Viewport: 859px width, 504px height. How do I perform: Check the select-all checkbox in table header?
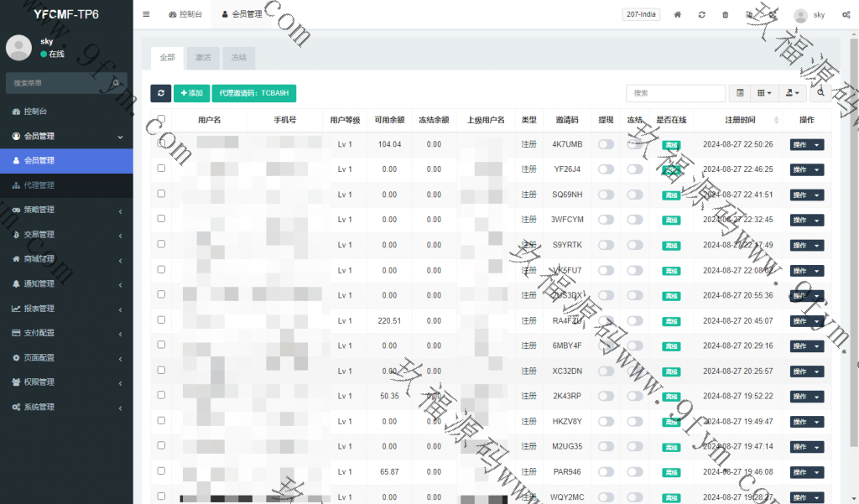pyautogui.click(x=161, y=120)
